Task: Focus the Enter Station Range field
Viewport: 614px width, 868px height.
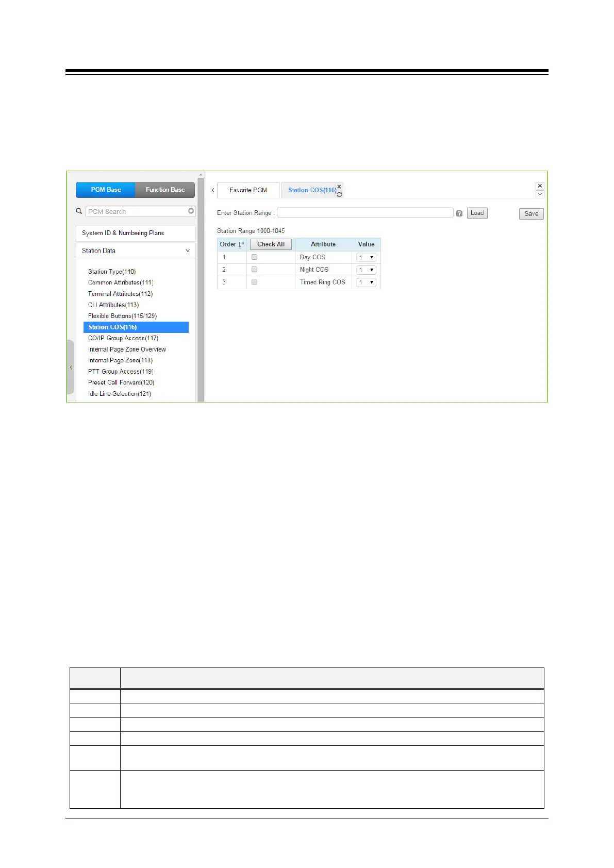Action: [365, 212]
